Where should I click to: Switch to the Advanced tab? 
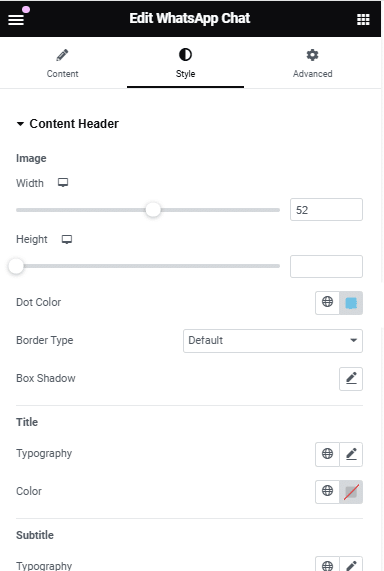click(313, 63)
